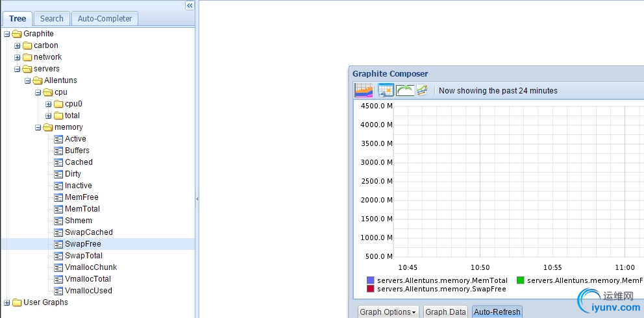Collapse the left panel with double-arrow icon
644x318 pixels.
190,5
